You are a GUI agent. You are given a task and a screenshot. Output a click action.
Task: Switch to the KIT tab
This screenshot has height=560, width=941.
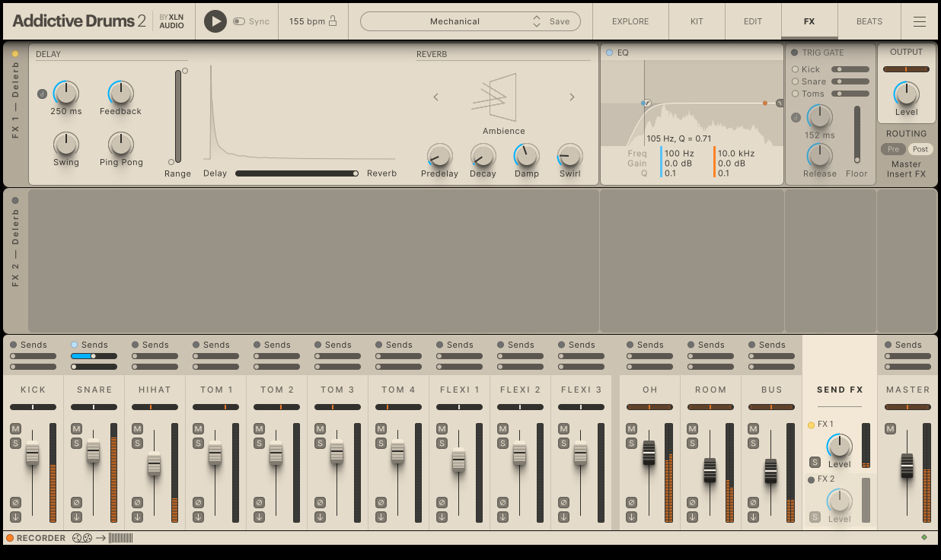pyautogui.click(x=697, y=21)
